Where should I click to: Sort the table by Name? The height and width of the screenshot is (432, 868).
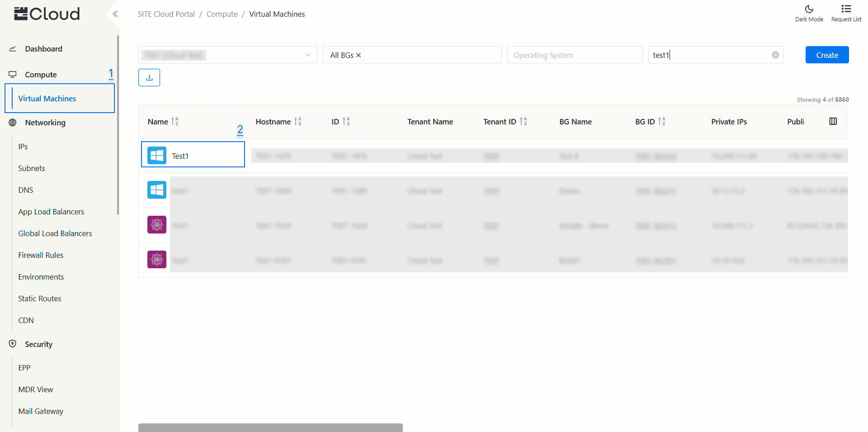click(x=175, y=122)
